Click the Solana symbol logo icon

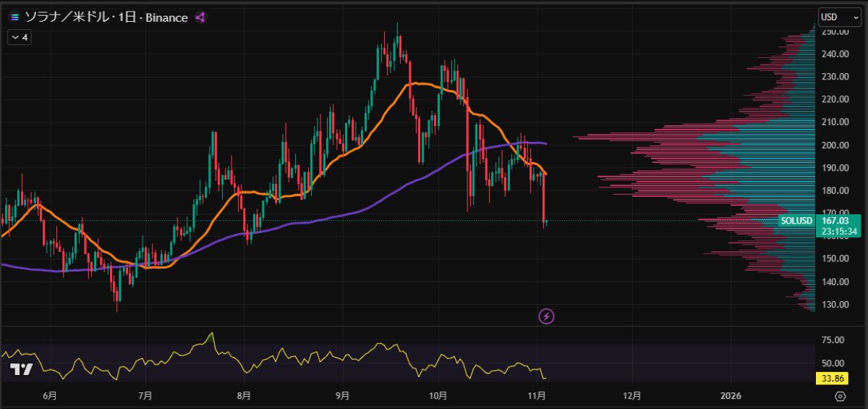click(x=14, y=17)
